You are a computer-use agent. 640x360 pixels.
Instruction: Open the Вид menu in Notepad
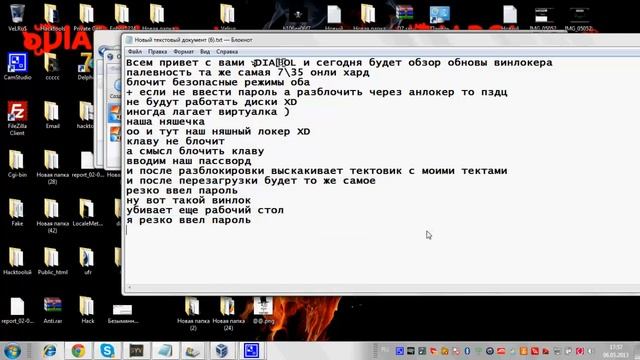(205, 52)
